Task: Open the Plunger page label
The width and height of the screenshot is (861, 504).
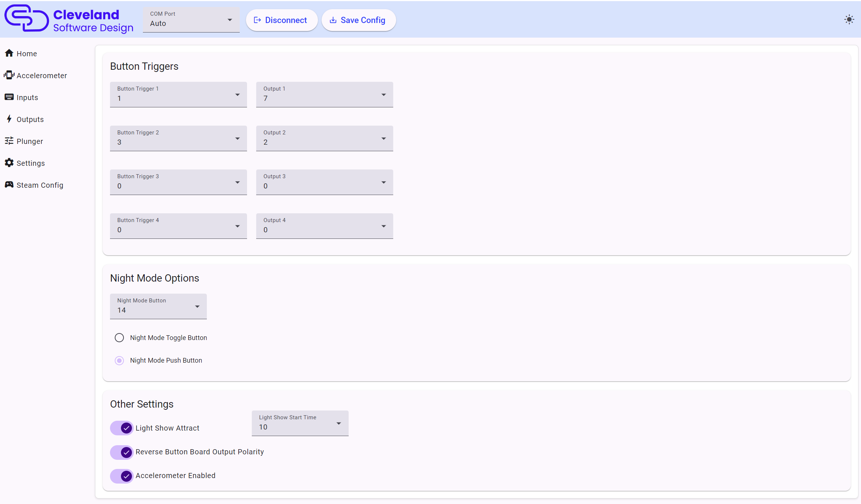Action: 30,141
